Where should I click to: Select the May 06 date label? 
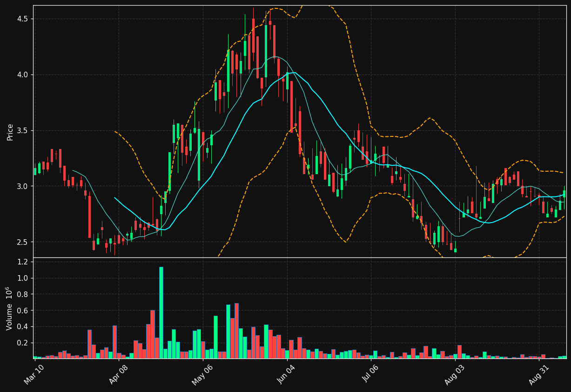pyautogui.click(x=202, y=374)
